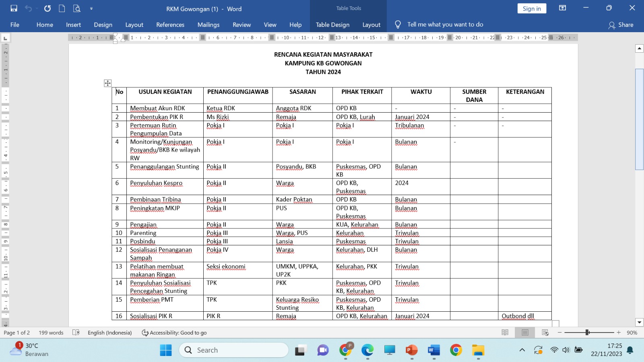Image resolution: width=644 pixels, height=362 pixels.
Task: Click the cell 'Tribulanan'
Action: click(x=421, y=129)
